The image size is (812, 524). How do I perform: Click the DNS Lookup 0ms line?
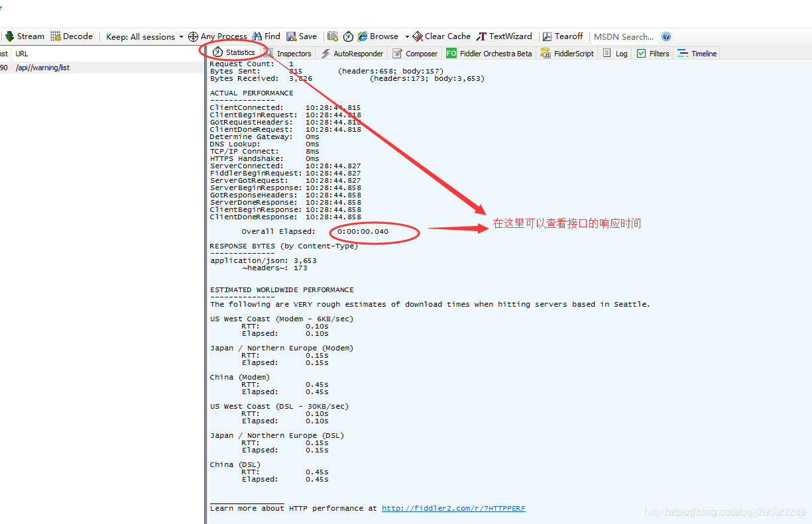tap(264, 144)
